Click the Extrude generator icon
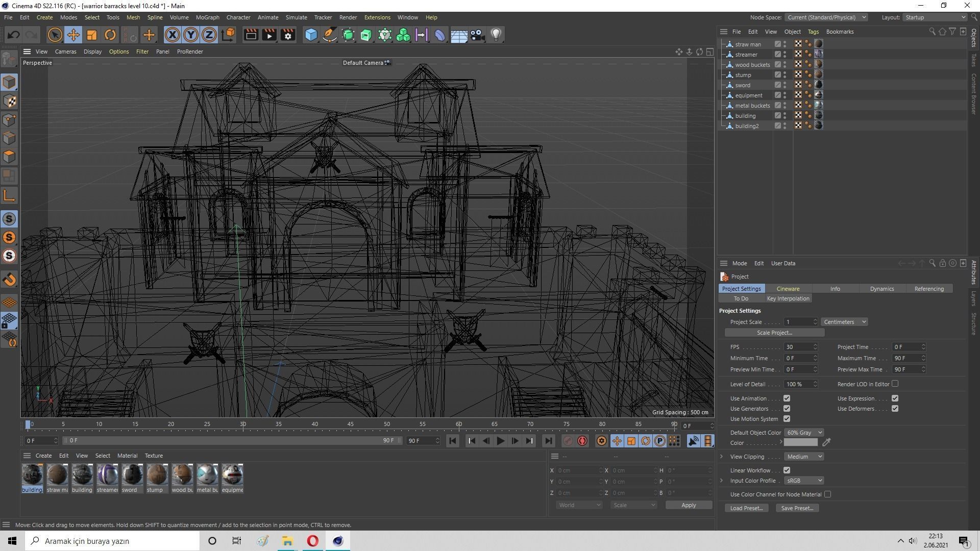Image resolution: width=980 pixels, height=551 pixels. [366, 35]
